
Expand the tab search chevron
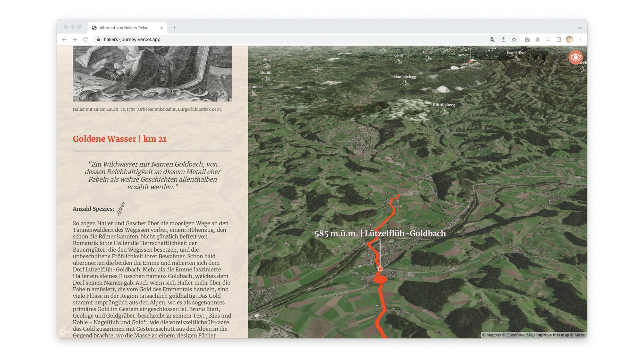580,28
